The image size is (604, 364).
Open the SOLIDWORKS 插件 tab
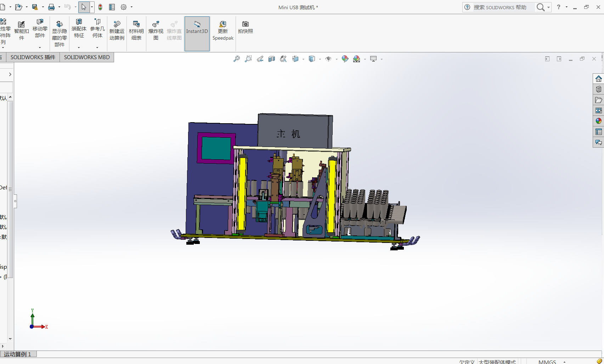[33, 57]
